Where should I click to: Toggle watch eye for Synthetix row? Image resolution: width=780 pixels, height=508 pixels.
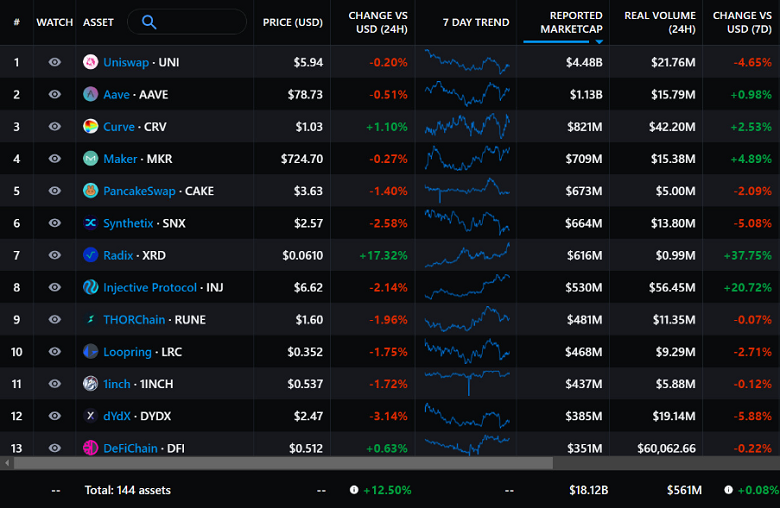pyautogui.click(x=54, y=224)
